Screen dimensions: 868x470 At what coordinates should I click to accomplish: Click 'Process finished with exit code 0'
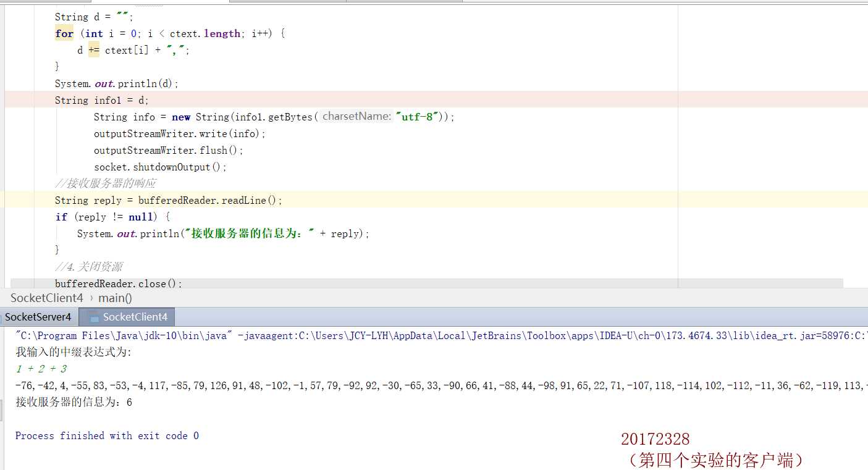point(107,435)
